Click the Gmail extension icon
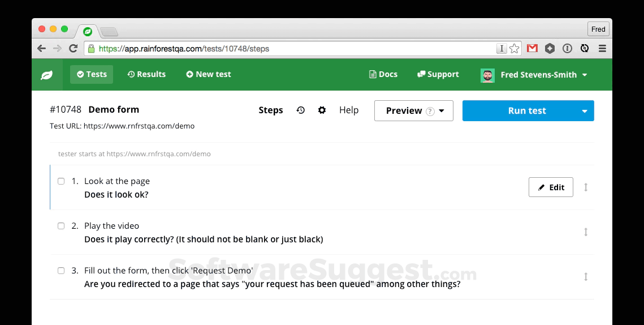Screen dimensions: 644x325 (532, 49)
